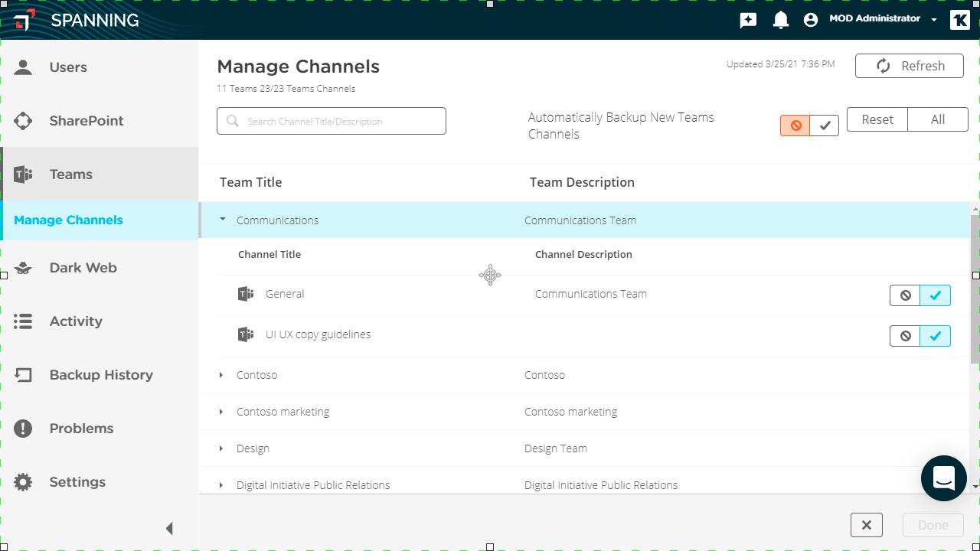Disable backup for UI UX copy guidelines
Viewport: 980px width, 551px height.
[x=905, y=336]
